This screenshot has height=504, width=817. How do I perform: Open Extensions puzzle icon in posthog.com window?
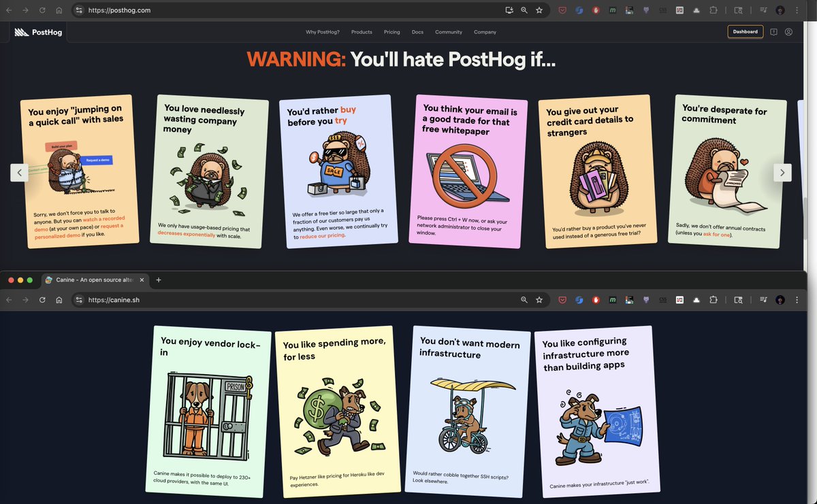[714, 11]
